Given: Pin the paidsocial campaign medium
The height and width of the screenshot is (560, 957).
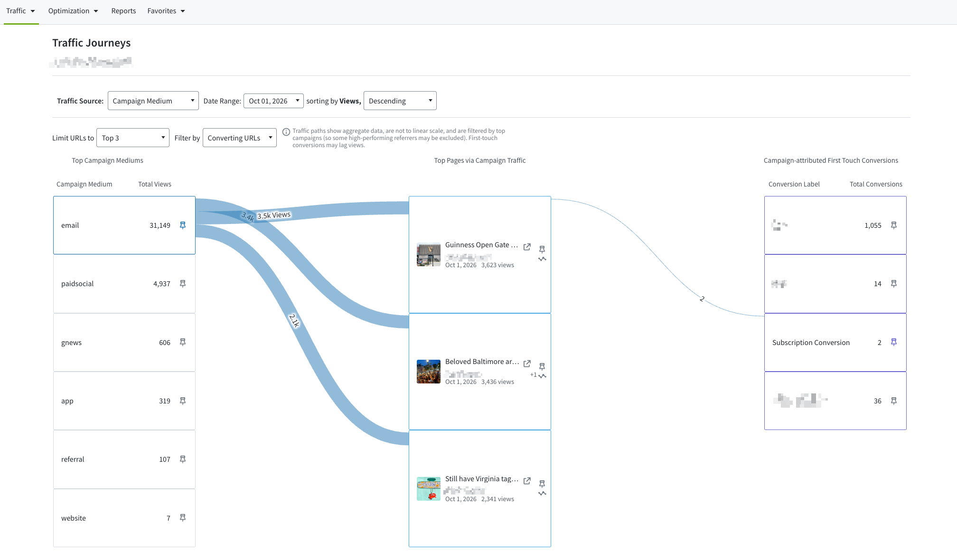Looking at the screenshot, I should pyautogui.click(x=183, y=284).
